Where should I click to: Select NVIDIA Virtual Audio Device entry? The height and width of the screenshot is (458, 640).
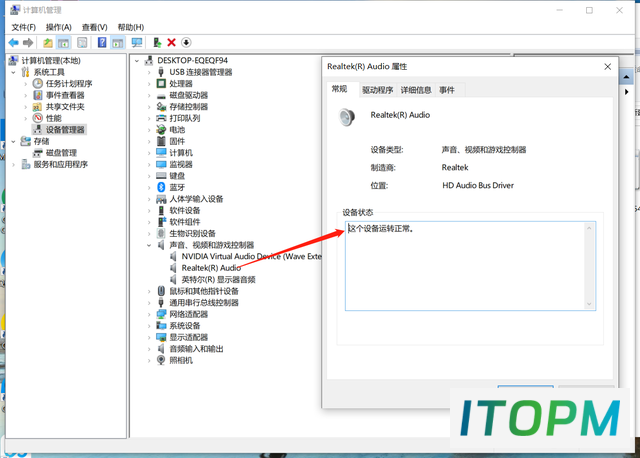point(251,256)
